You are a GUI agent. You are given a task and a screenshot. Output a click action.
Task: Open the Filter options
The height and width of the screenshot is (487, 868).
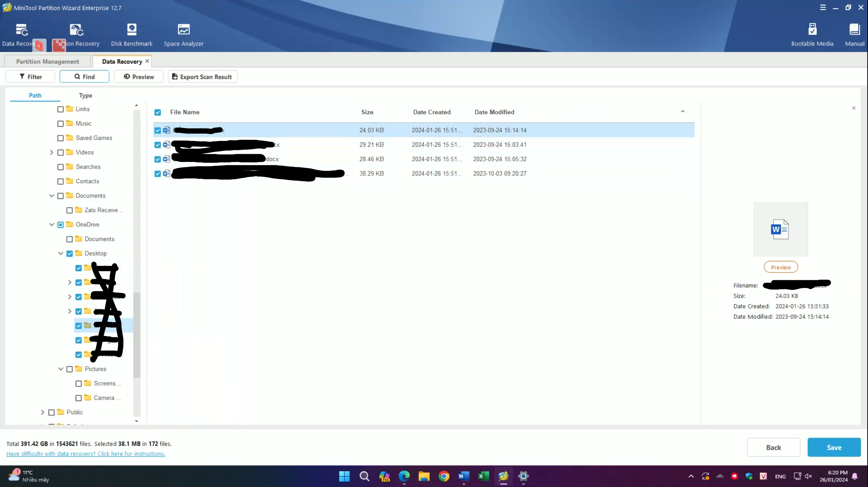[30, 76]
